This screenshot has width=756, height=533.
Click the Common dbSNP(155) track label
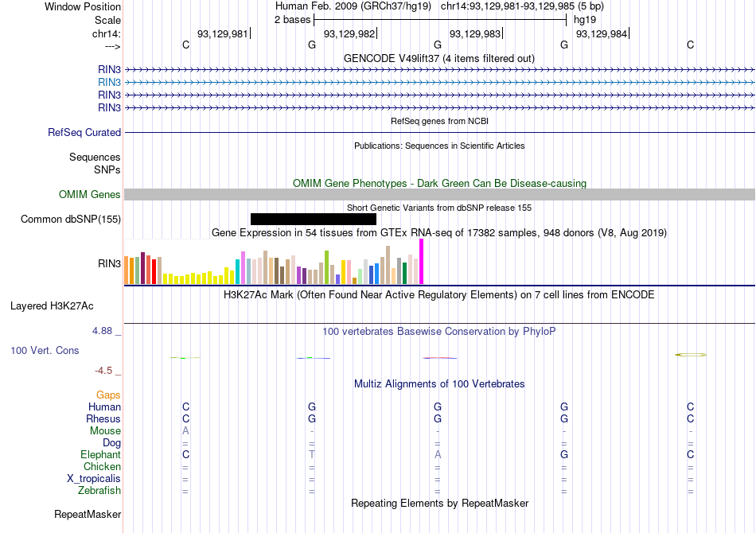70,220
